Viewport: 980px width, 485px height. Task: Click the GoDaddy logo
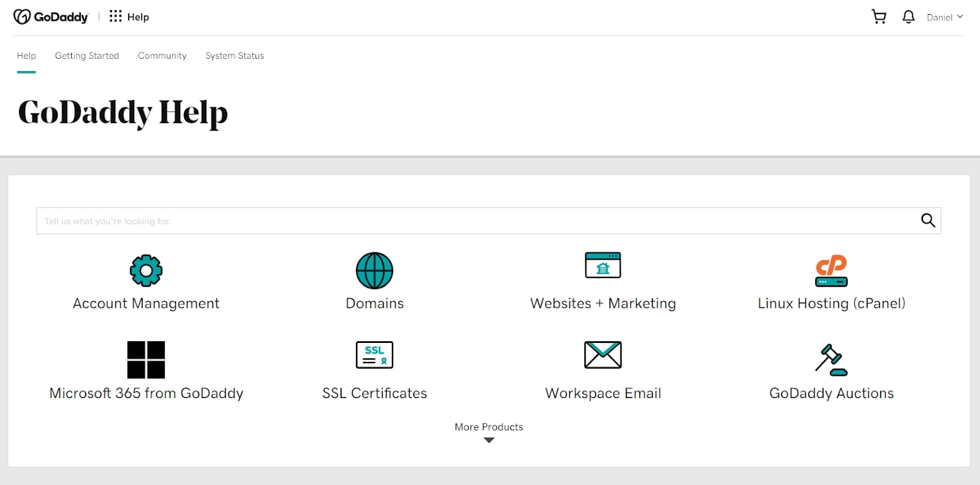pyautogui.click(x=51, y=17)
